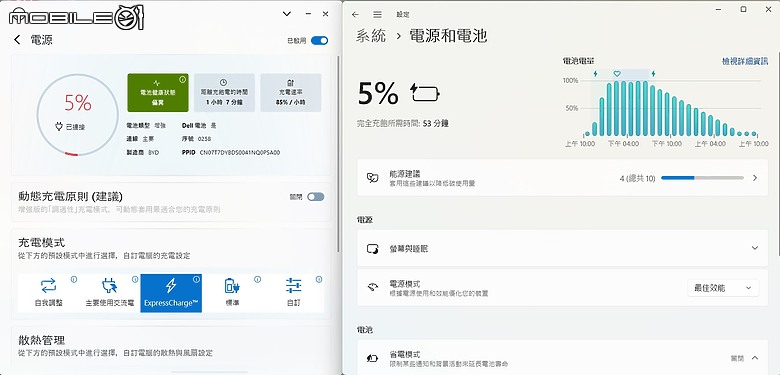
Task: Go back from the Dell 電源 page
Action: [x=17, y=40]
